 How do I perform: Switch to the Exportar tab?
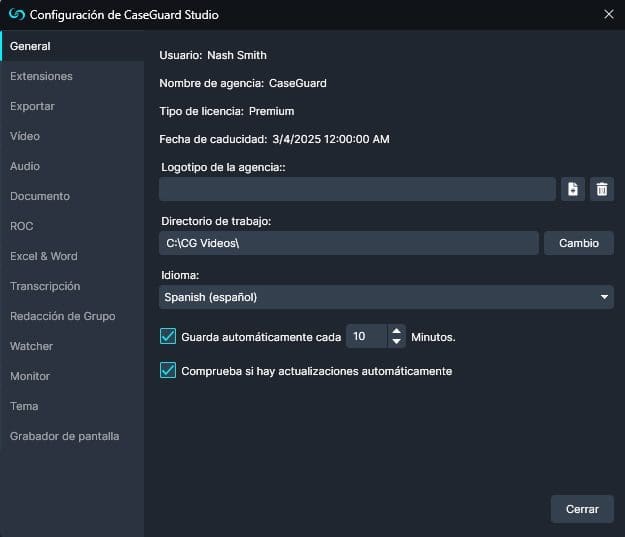[x=32, y=106]
